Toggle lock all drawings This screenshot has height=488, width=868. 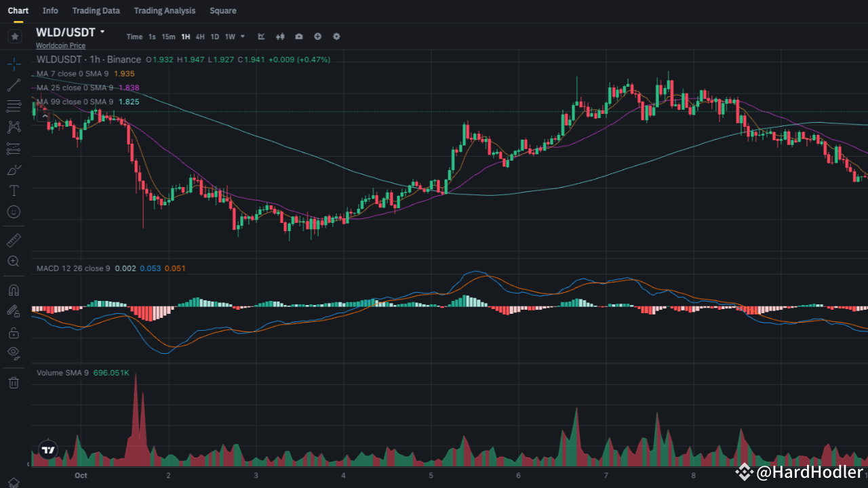(14, 333)
